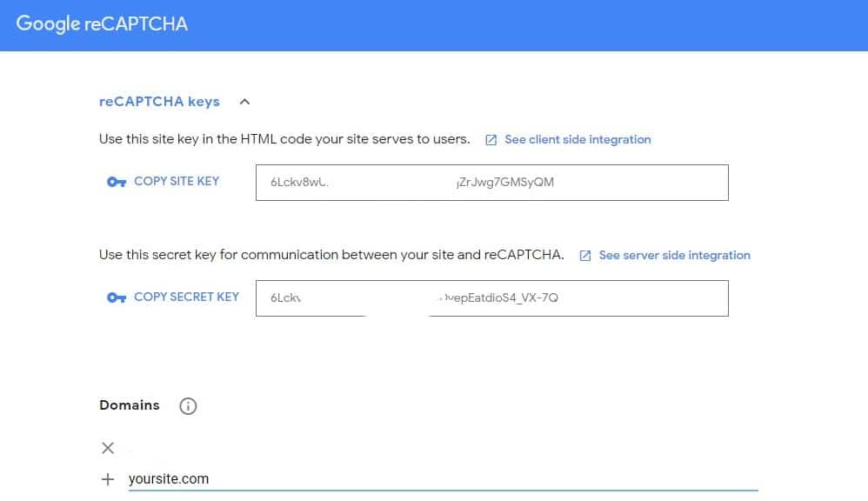Screen dimensions: 868x501
Task: Click the secret key usage instruction text
Action: click(x=331, y=255)
